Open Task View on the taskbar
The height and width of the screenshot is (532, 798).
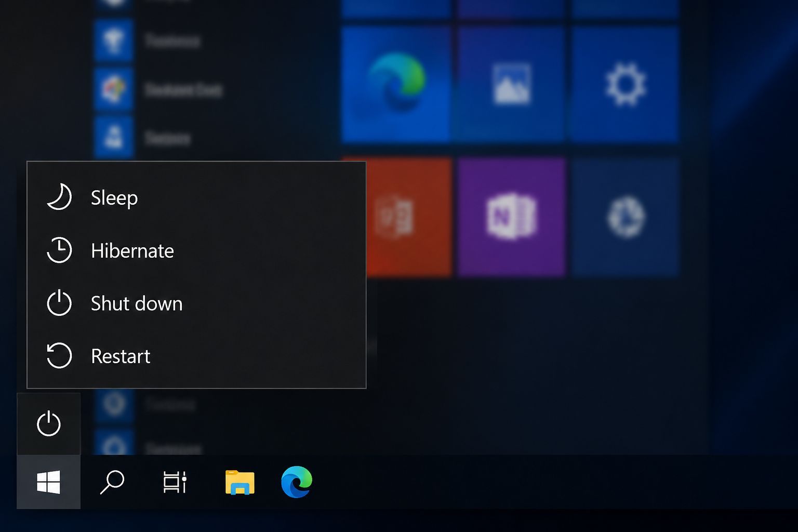(x=175, y=482)
